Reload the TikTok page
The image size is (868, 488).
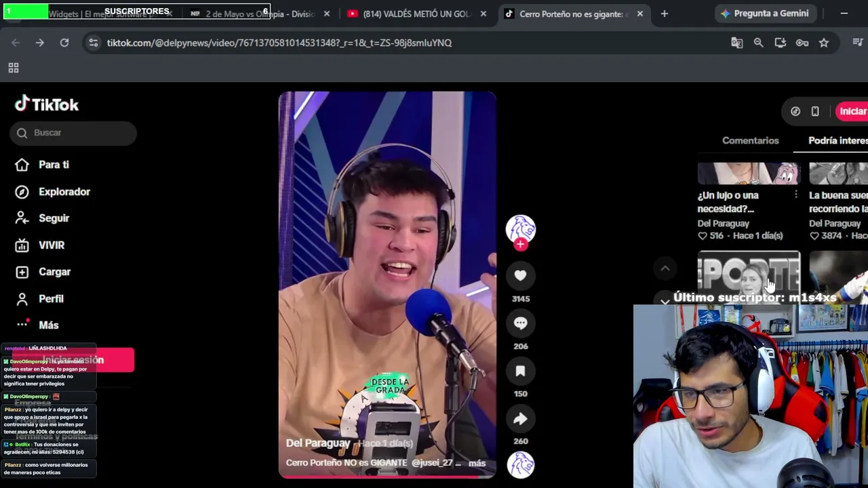pos(64,43)
